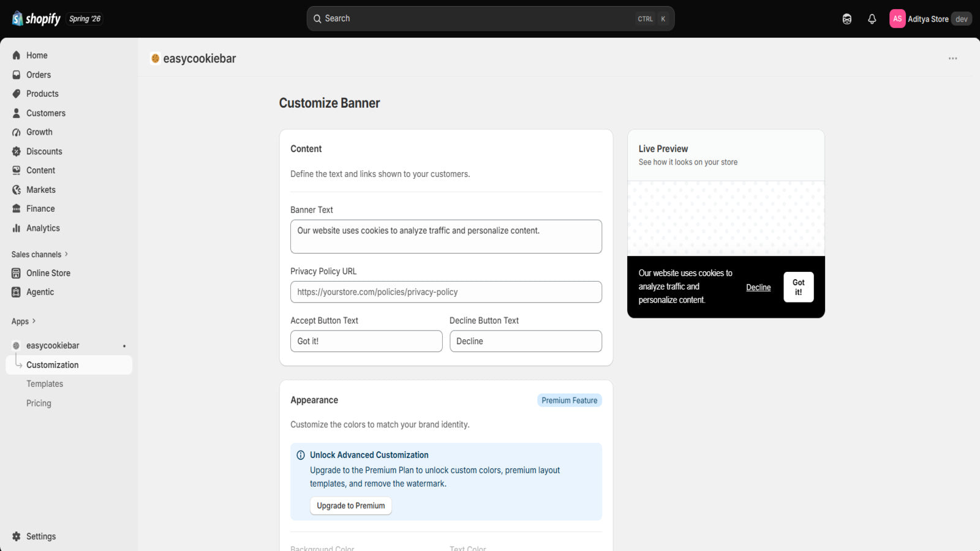
Task: Click the Orders inbox icon
Action: [x=17, y=75]
